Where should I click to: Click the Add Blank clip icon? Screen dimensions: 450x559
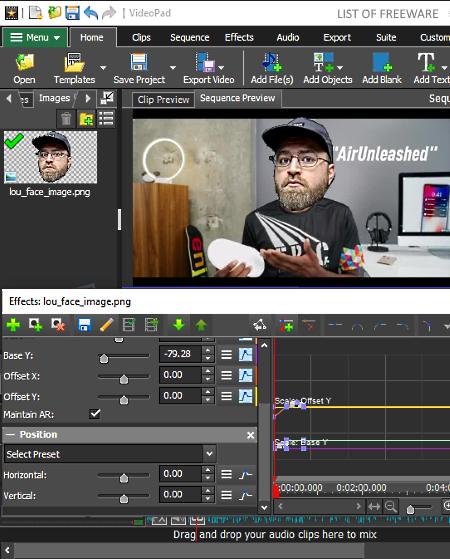(382, 62)
